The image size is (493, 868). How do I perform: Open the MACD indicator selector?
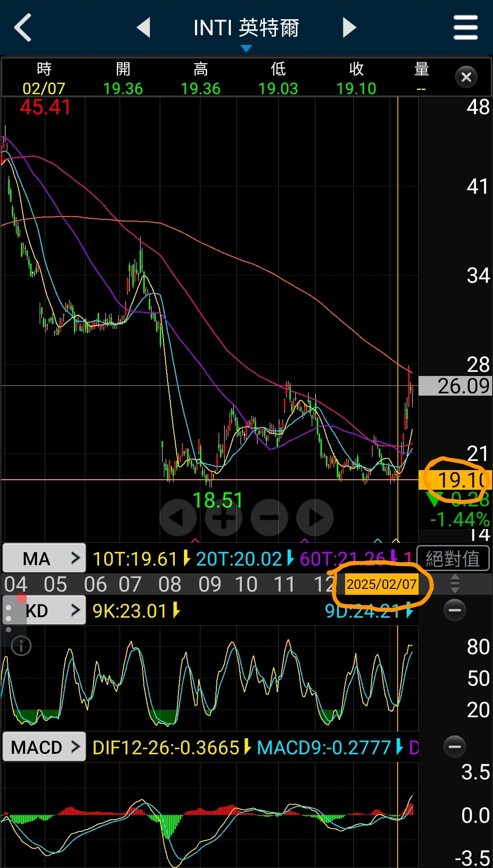[44, 747]
